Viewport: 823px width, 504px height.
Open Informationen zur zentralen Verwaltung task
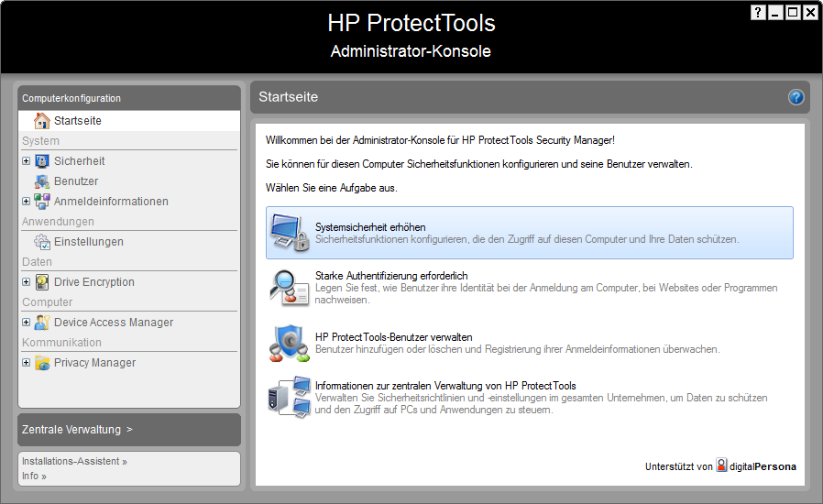tap(530, 398)
